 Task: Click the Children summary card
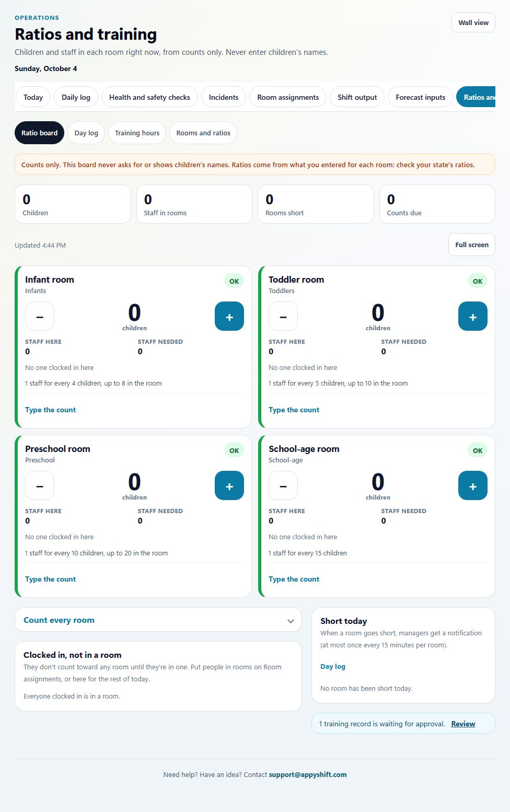pos(73,204)
